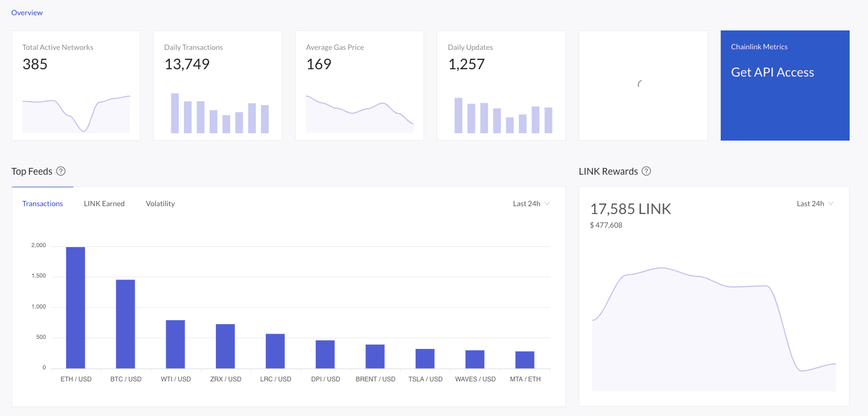Open the help icon beside Top Feeds
The width and height of the screenshot is (868, 416).
click(x=61, y=171)
